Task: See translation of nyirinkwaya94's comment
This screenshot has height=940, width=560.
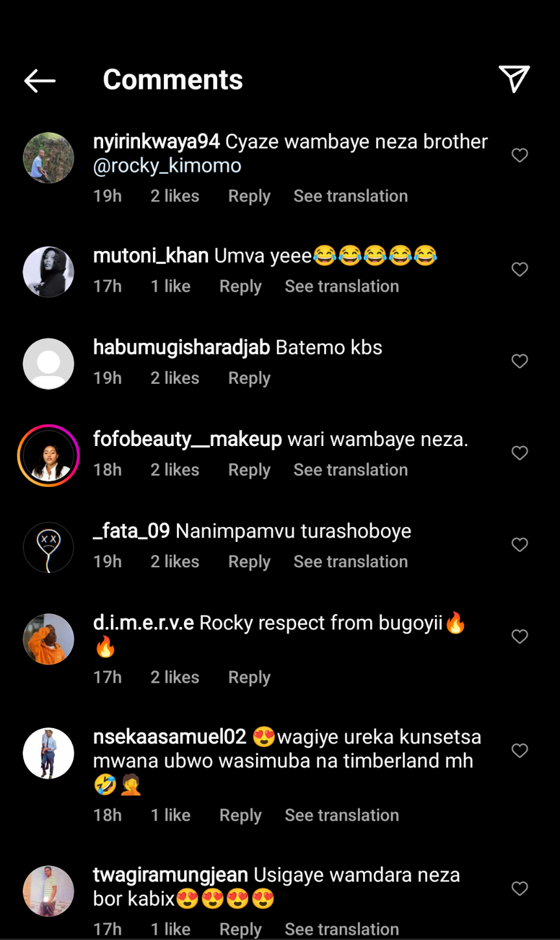Action: point(351,196)
